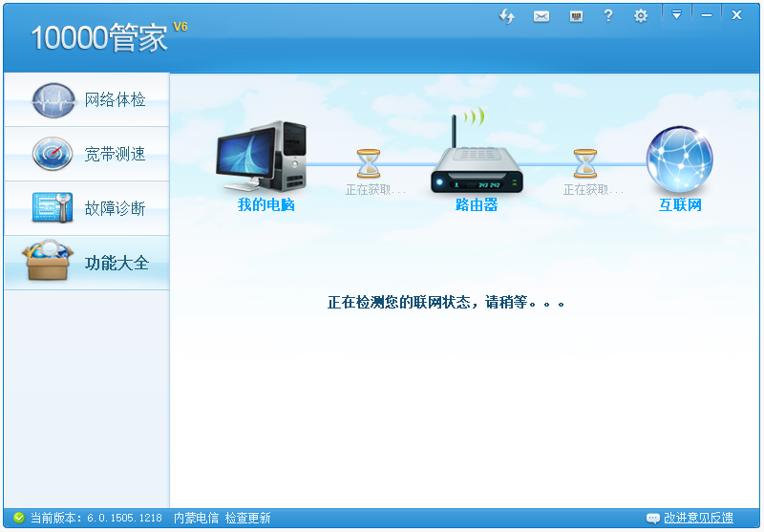Viewport: 764px width, 532px height.
Task: Open 故障诊断 fault diagnosis
Action: pyautogui.click(x=87, y=208)
